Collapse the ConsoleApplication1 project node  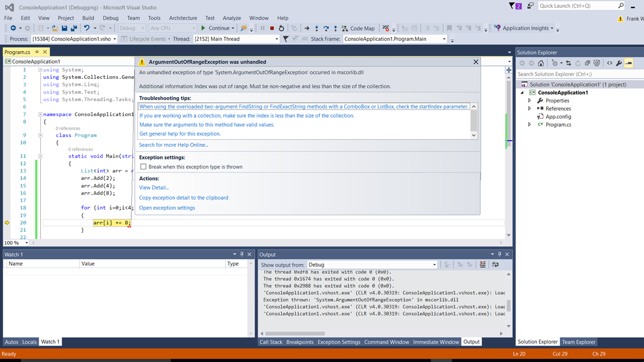coord(522,93)
